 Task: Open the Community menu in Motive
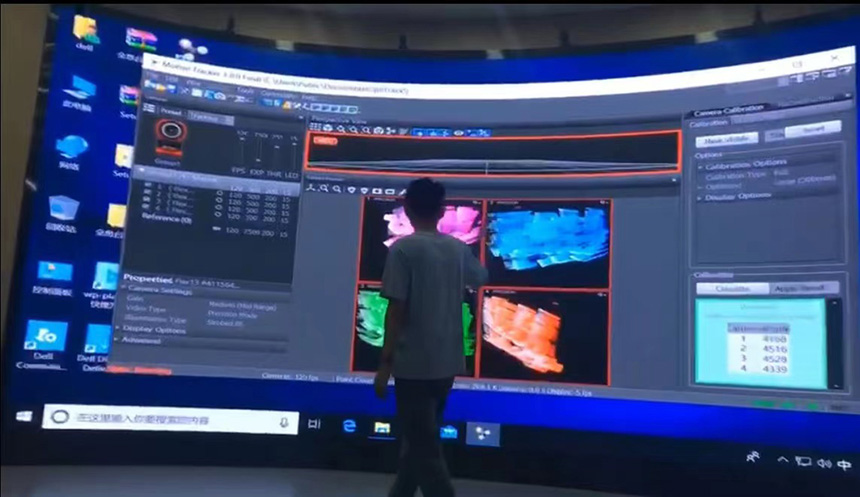[279, 93]
